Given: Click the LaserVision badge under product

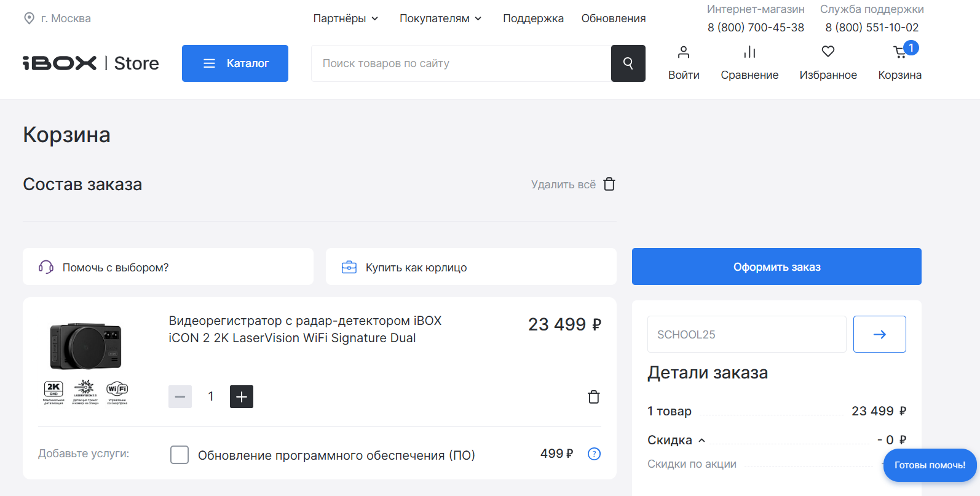Looking at the screenshot, I should [x=85, y=392].
